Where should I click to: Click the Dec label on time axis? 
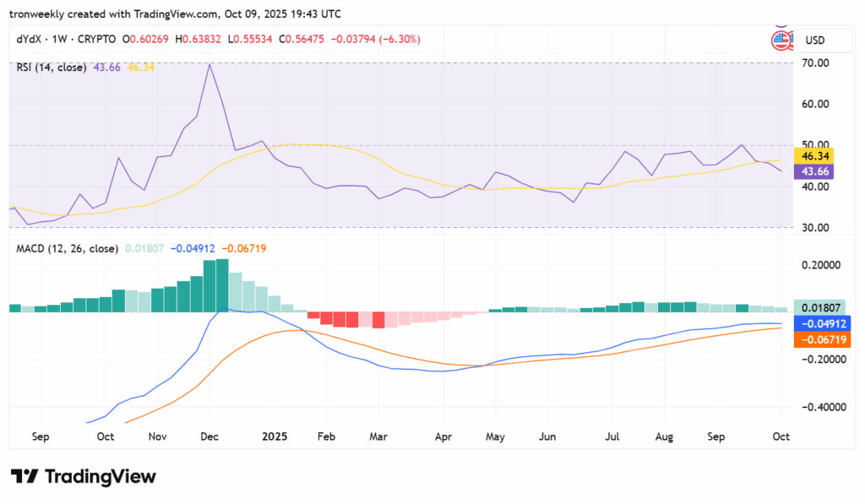210,437
